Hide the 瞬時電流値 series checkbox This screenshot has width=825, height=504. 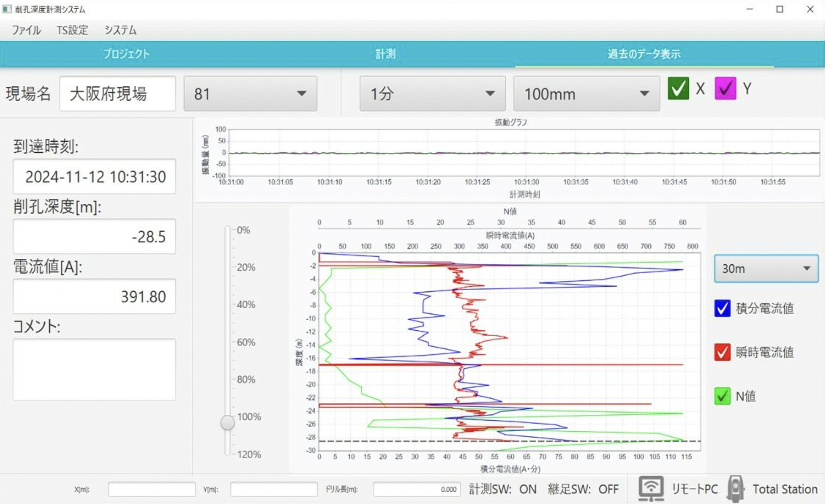(722, 352)
